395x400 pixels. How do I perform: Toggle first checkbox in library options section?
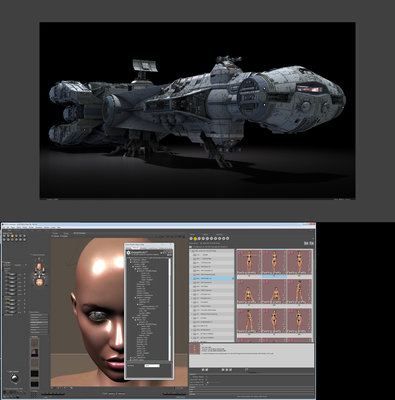tap(207, 377)
